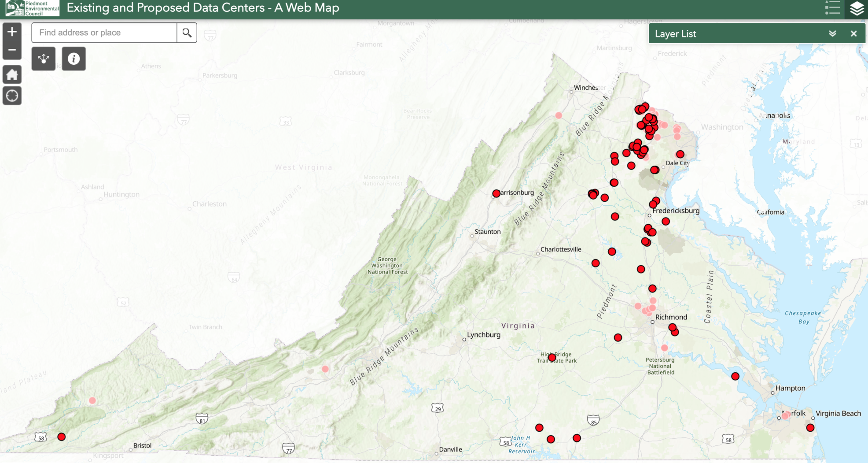The height and width of the screenshot is (463, 868).
Task: Click the red marker near Virginia Beach
Action: click(809, 427)
